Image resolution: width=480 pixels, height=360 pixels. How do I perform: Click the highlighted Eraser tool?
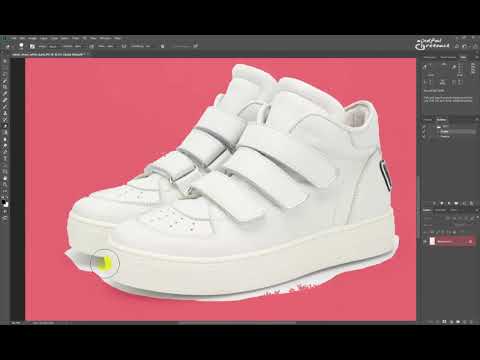click(5, 126)
